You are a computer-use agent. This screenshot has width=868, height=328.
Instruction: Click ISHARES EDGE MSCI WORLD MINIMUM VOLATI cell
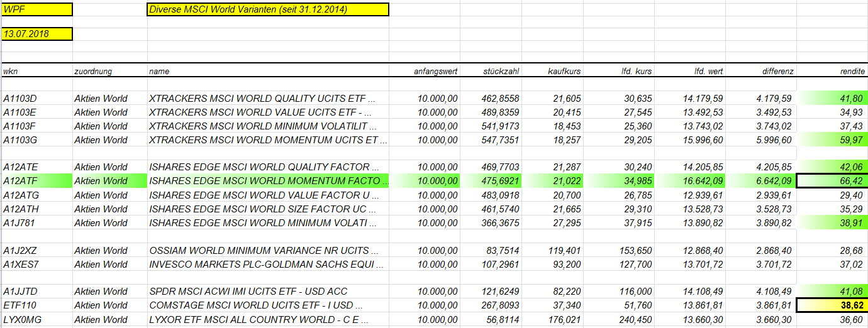(x=268, y=223)
